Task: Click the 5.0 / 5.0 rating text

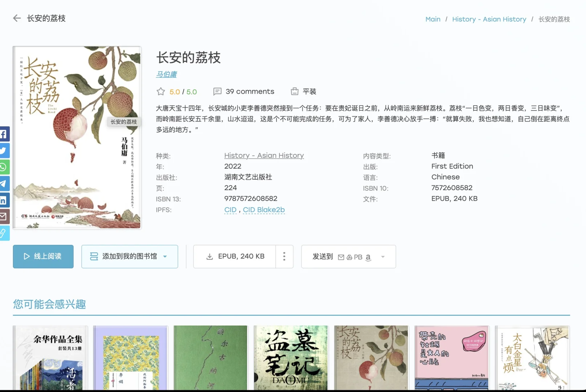Action: 183,92
